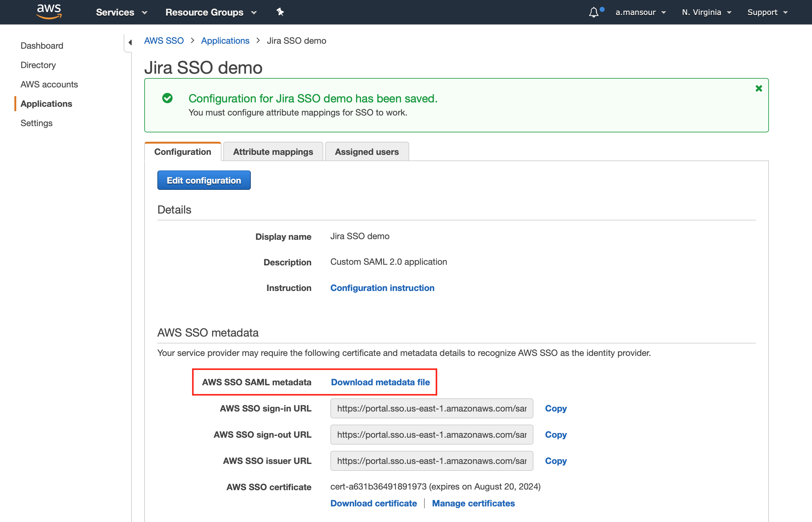Expand the Support menu
Screen dimensions: 812x522
click(767, 12)
